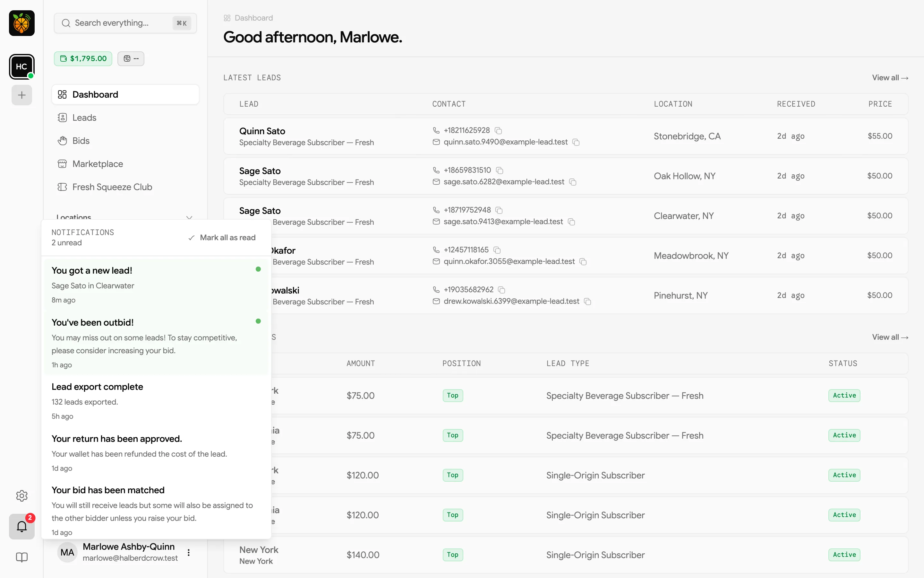Select the HC workspace avatar
Viewport: 924px width, 578px height.
pos(22,66)
